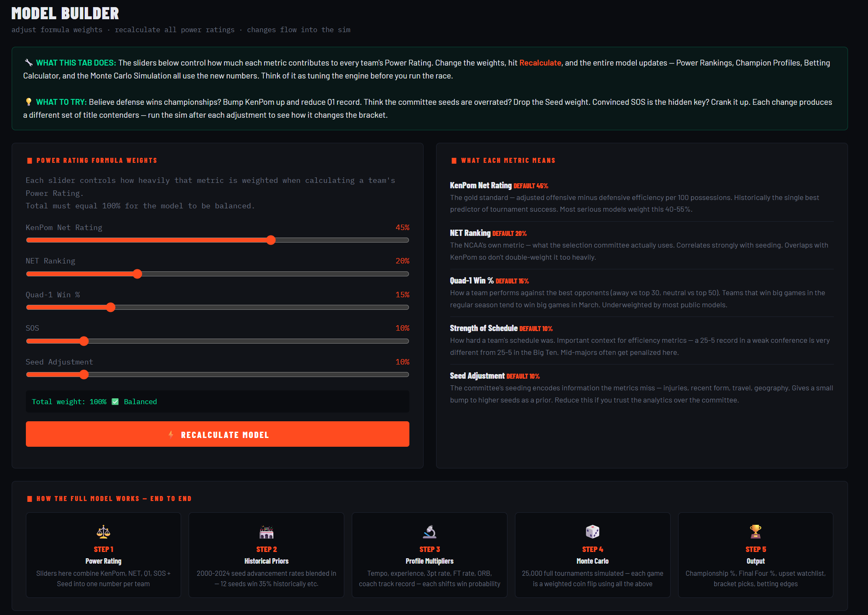Image resolution: width=868 pixels, height=615 pixels.
Task: Click the KenPom Net Rating slider handle
Action: [x=271, y=240]
